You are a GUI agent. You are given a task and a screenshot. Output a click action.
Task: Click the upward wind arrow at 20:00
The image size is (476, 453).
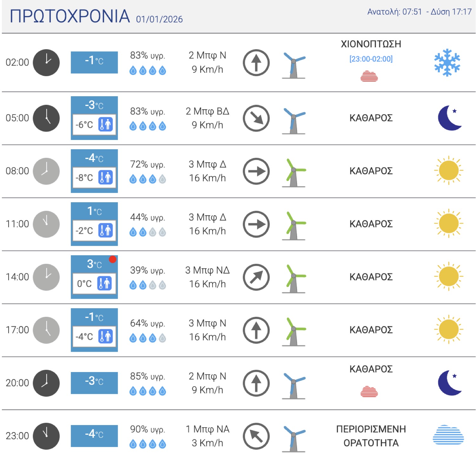point(256,383)
